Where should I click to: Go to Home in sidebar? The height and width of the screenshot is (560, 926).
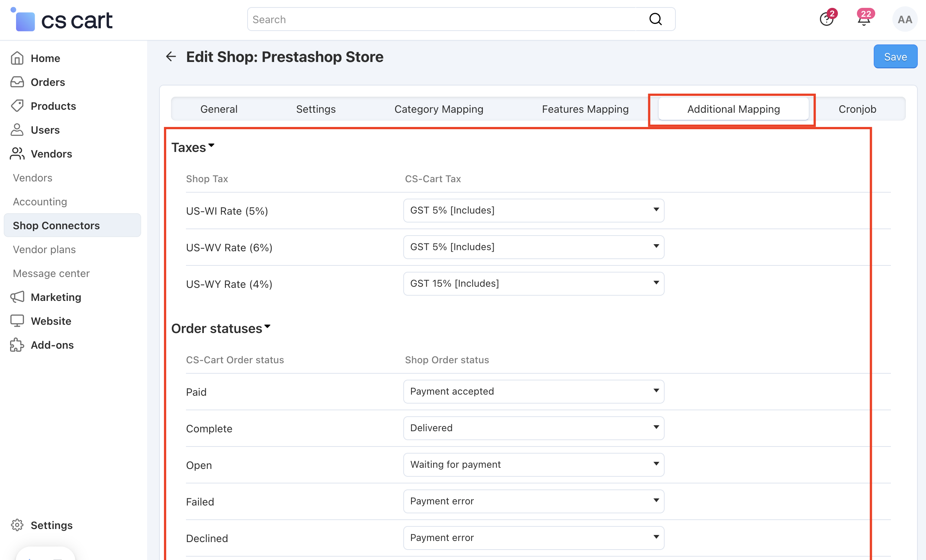coord(46,58)
